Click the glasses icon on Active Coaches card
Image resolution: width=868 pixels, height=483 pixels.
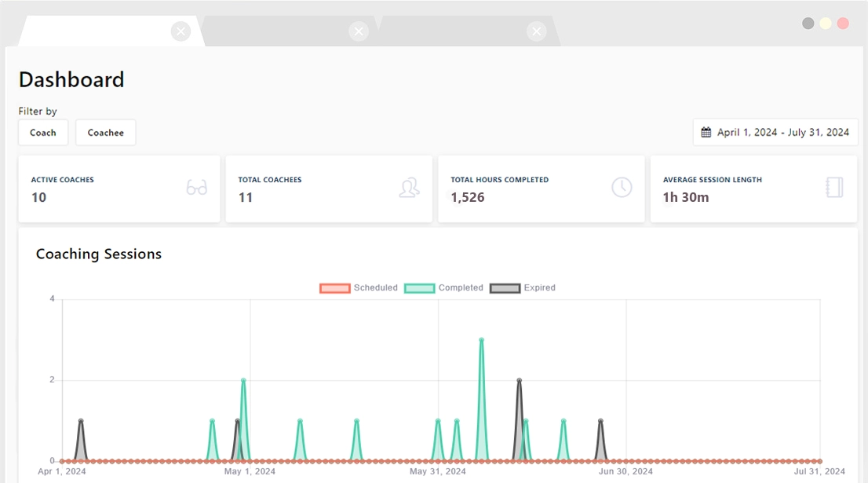tap(196, 188)
